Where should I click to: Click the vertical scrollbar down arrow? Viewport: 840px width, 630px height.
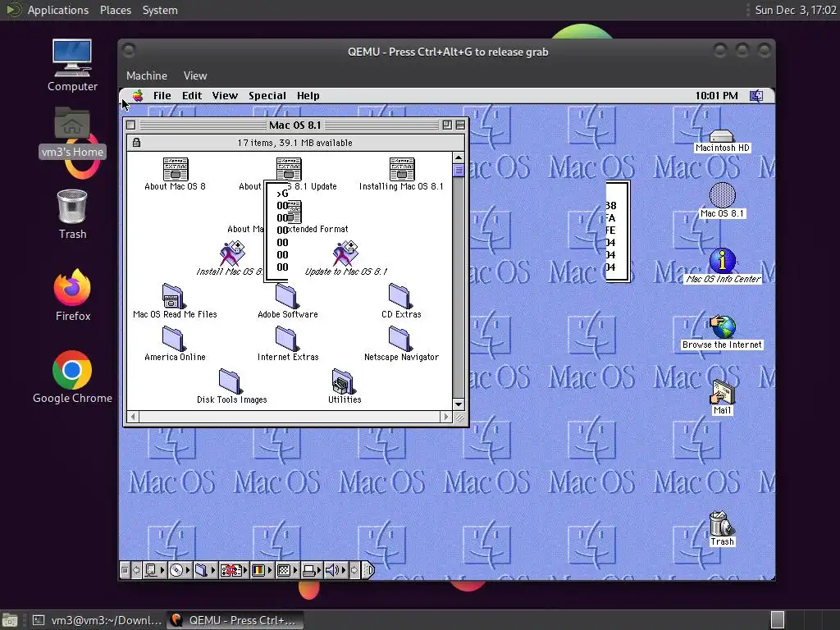pyautogui.click(x=458, y=404)
